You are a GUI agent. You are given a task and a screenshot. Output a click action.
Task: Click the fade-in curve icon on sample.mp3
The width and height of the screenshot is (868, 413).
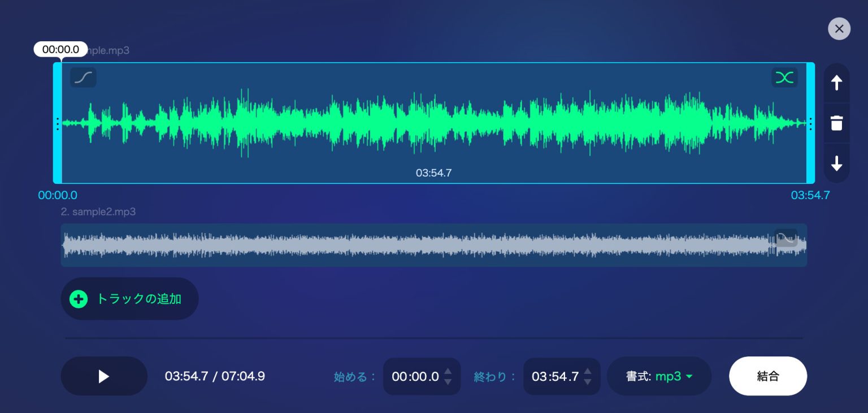point(83,78)
